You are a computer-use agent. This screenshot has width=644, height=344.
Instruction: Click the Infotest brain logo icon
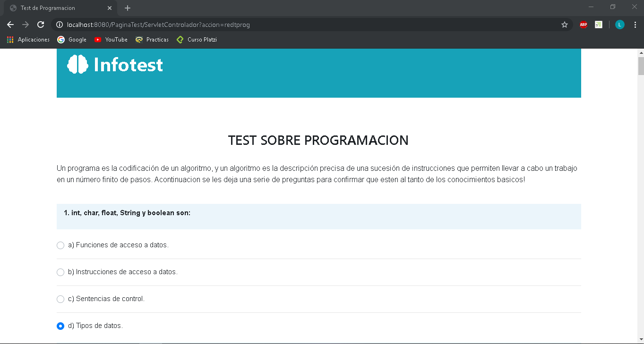point(78,64)
